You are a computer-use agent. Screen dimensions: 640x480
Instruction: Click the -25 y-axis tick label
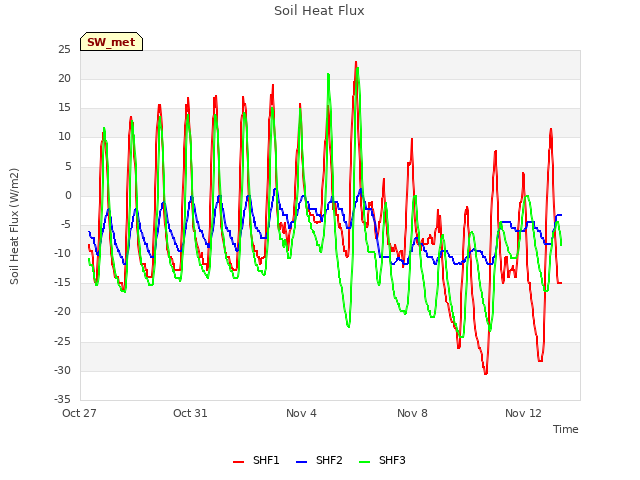point(62,341)
